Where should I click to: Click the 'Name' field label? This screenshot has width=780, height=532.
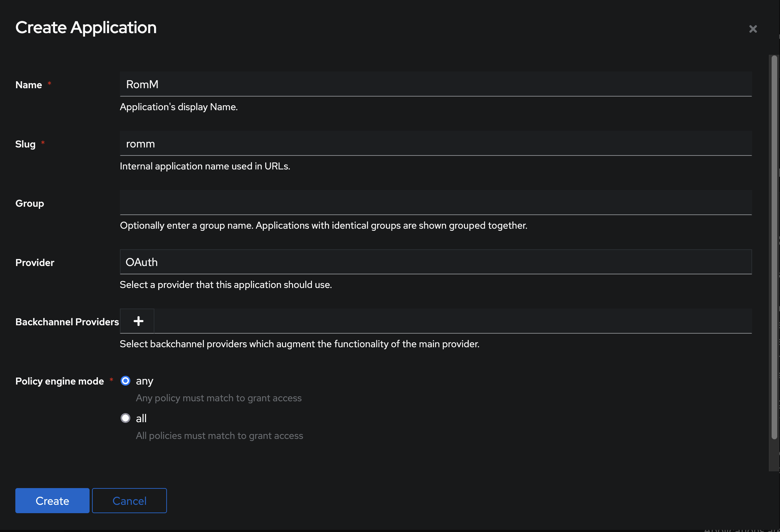[x=29, y=85]
